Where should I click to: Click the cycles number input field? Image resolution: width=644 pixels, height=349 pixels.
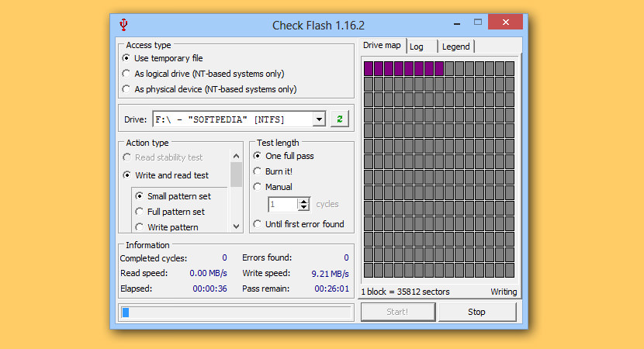tap(283, 204)
